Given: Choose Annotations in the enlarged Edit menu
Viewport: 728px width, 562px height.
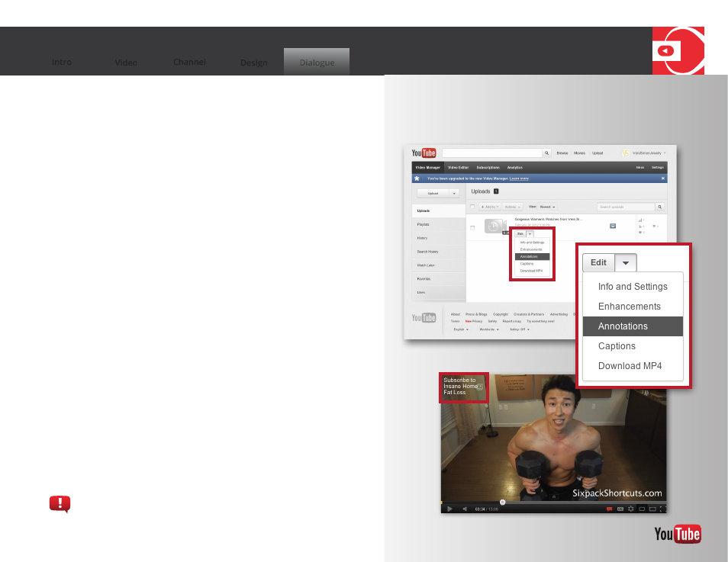Looking at the screenshot, I should point(633,326).
